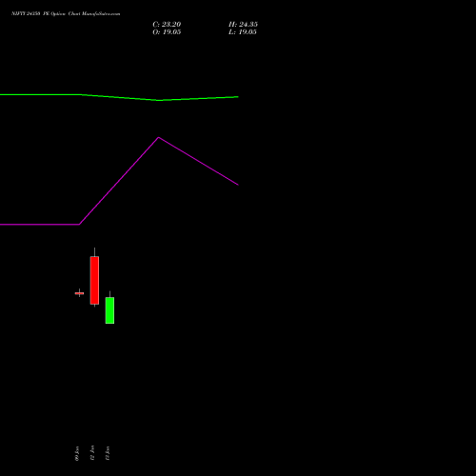Click the small red doji candlestick
This screenshot has height=476, width=476.
(x=79, y=293)
